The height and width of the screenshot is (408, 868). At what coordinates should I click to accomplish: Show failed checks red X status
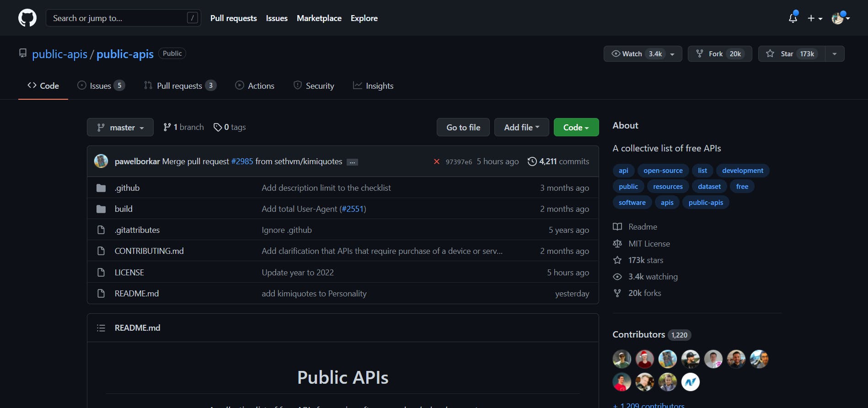[437, 161]
